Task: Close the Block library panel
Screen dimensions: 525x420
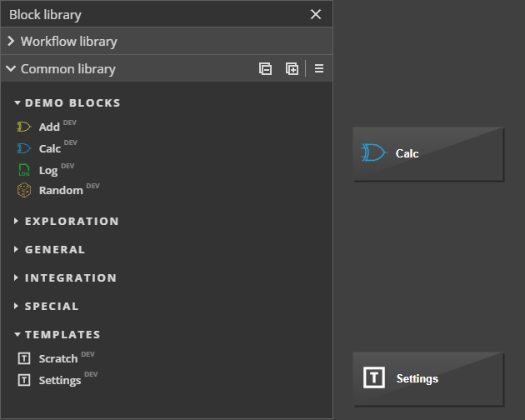Action: tap(316, 14)
